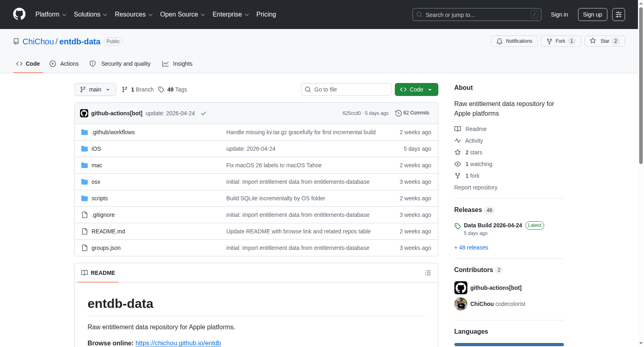Viewport: 644px width, 347px height.
Task: Click the Data Build release tag icon
Action: pyautogui.click(x=458, y=226)
